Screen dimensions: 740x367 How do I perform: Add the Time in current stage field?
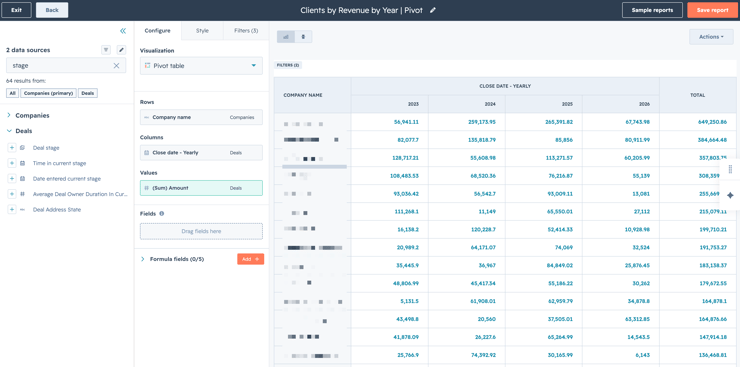(x=12, y=163)
